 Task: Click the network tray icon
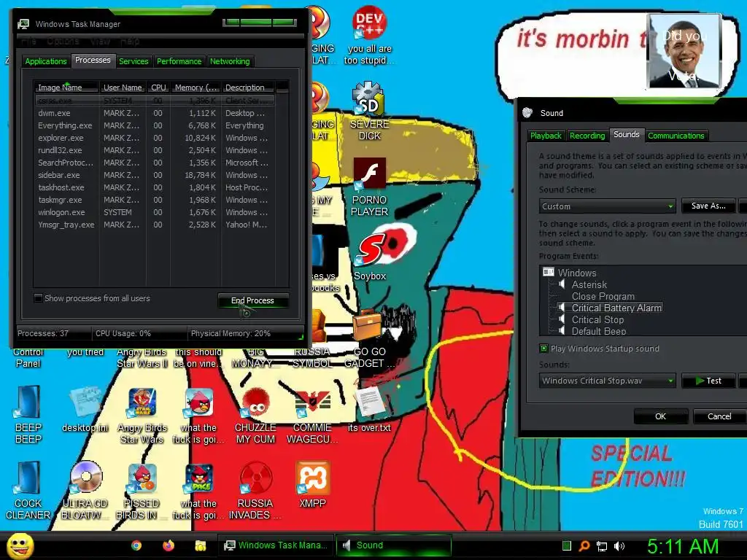tap(602, 545)
